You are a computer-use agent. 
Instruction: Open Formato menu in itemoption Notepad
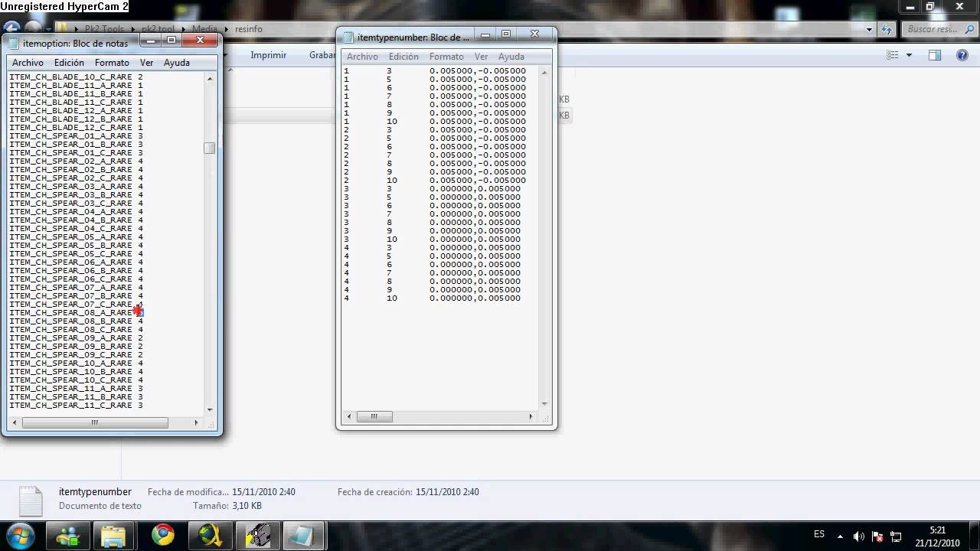[x=112, y=63]
